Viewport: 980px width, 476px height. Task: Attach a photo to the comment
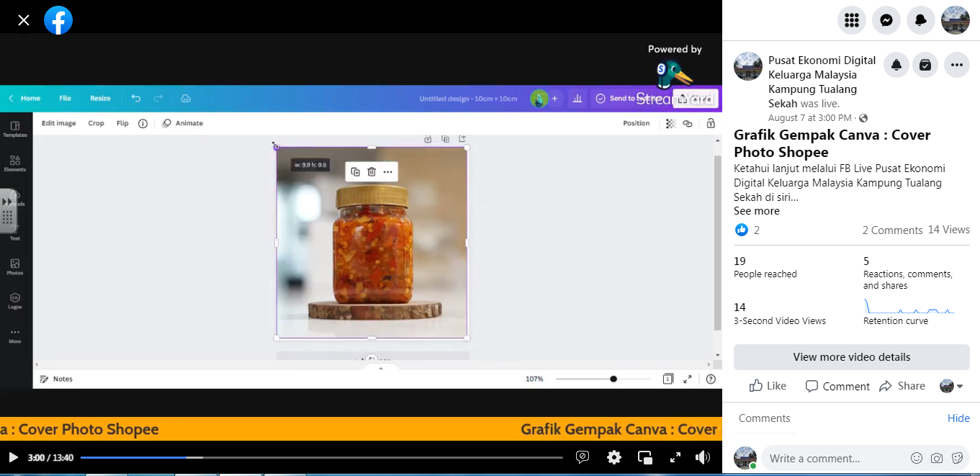point(937,458)
